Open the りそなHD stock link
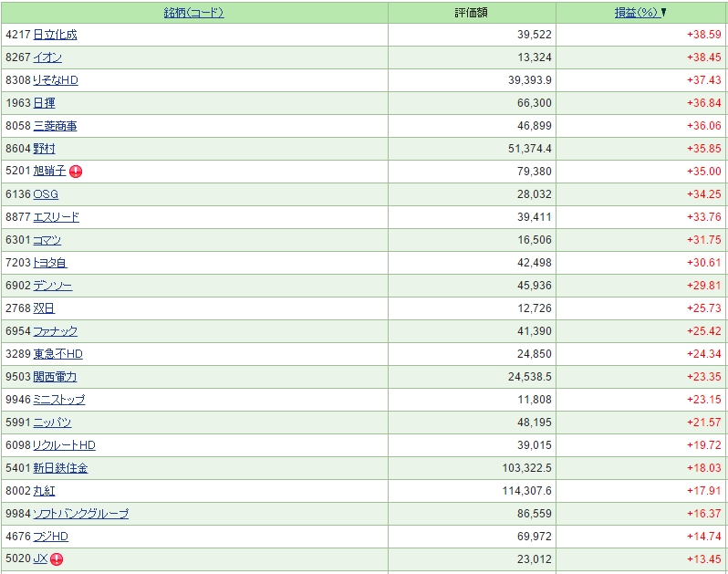The width and height of the screenshot is (728, 574). 56,80
